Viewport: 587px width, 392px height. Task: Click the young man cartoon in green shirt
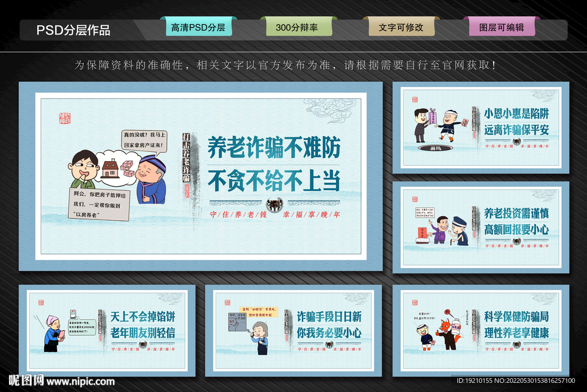tap(83, 169)
